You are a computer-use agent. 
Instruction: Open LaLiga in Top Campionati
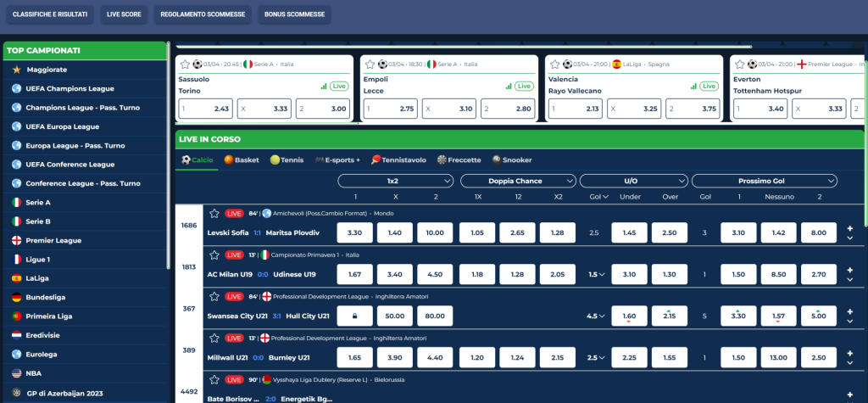pyautogui.click(x=86, y=277)
